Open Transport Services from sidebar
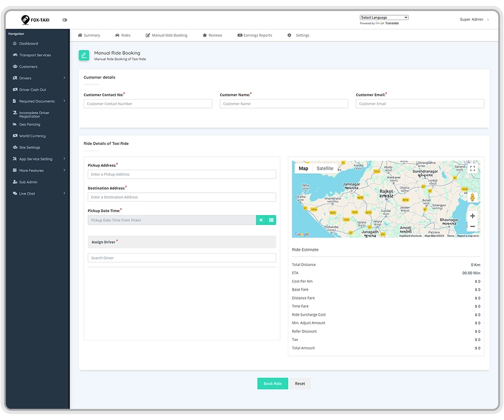 point(35,55)
